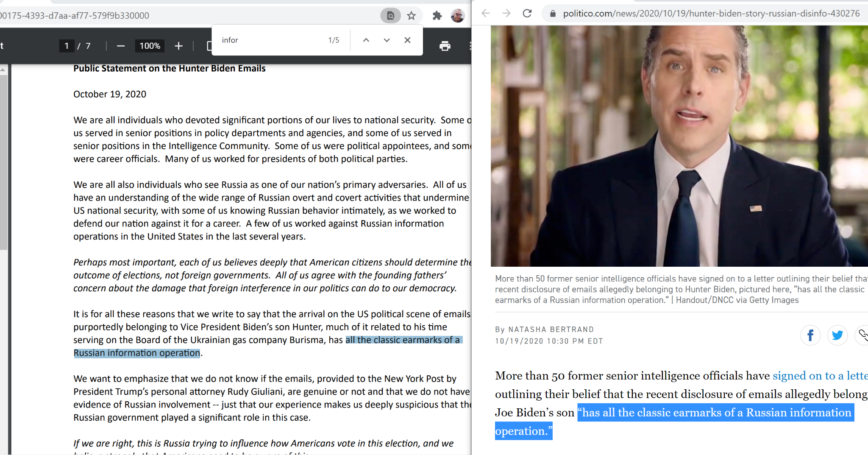The width and height of the screenshot is (868, 455).
Task: Click the timestamp "10/19/2020 10:30 PM EDT"
Action: point(549,341)
